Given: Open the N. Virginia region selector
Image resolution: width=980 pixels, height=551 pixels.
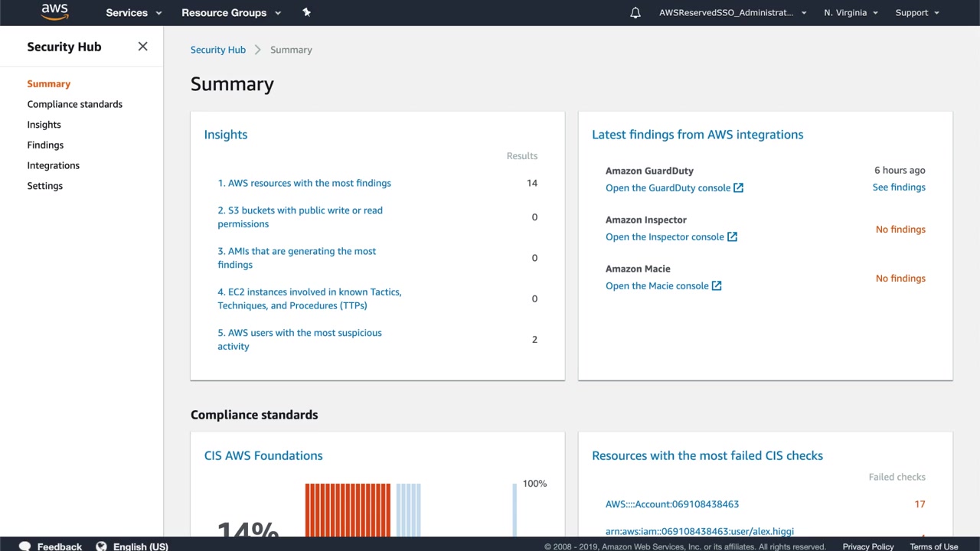Looking at the screenshot, I should point(851,13).
